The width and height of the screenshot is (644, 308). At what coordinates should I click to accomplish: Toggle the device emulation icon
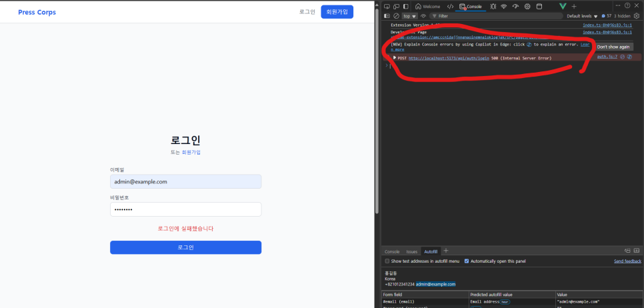click(396, 6)
